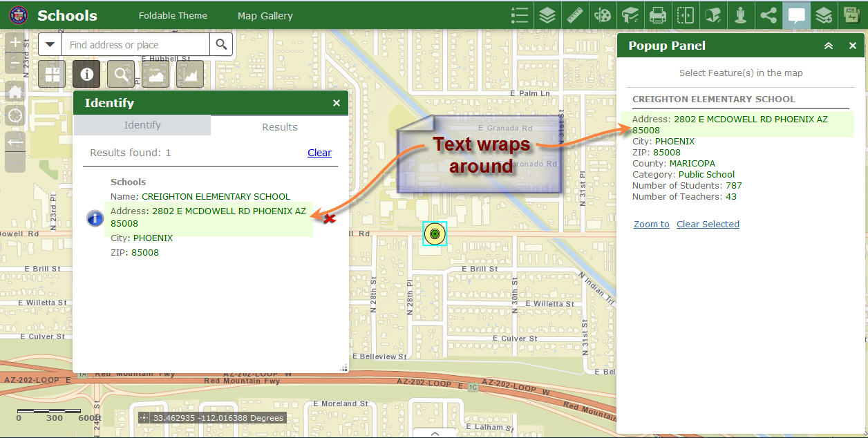The height and width of the screenshot is (438, 868).
Task: Click the search magnifier submit button
Action: [221, 45]
